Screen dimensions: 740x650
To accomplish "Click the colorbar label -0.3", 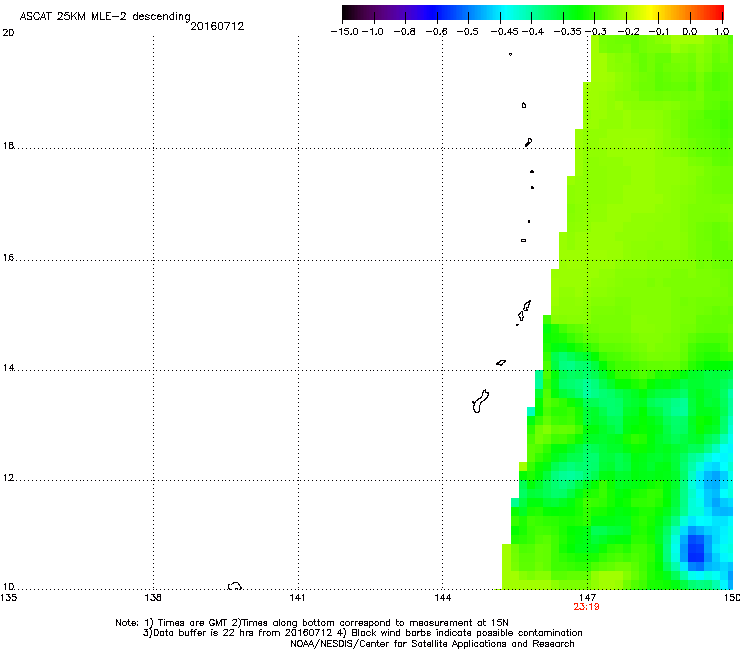I will pos(596,32).
